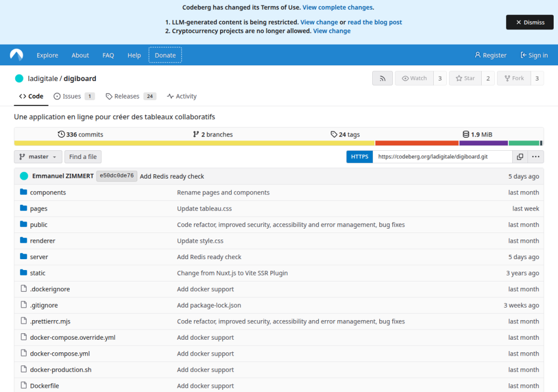Open the Issues tab
This screenshot has width=558, height=392.
point(74,96)
